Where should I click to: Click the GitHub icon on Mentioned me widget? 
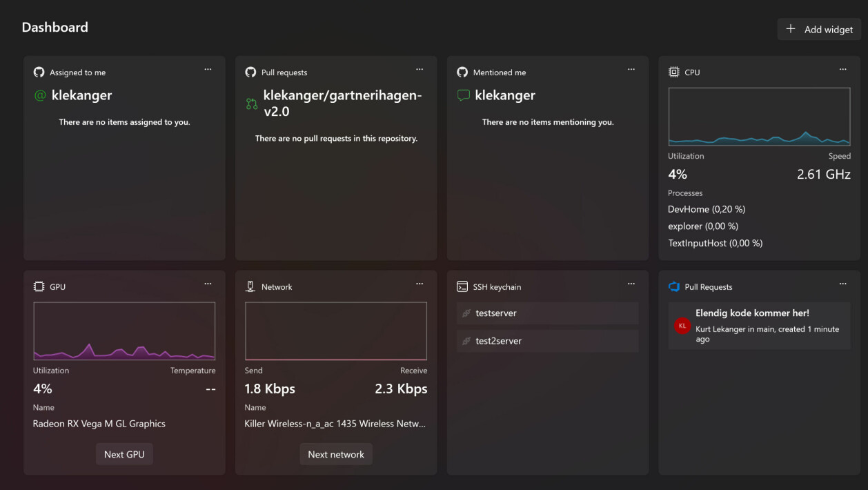click(x=462, y=72)
